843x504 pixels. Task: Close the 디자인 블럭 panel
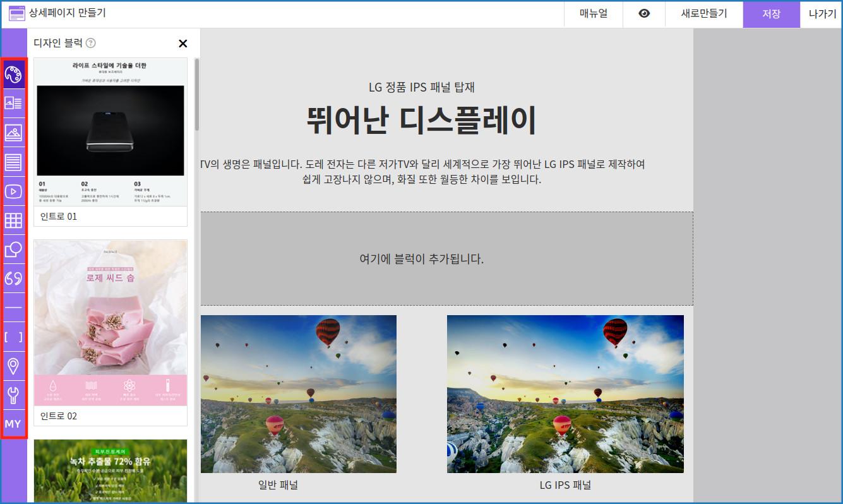pos(182,44)
